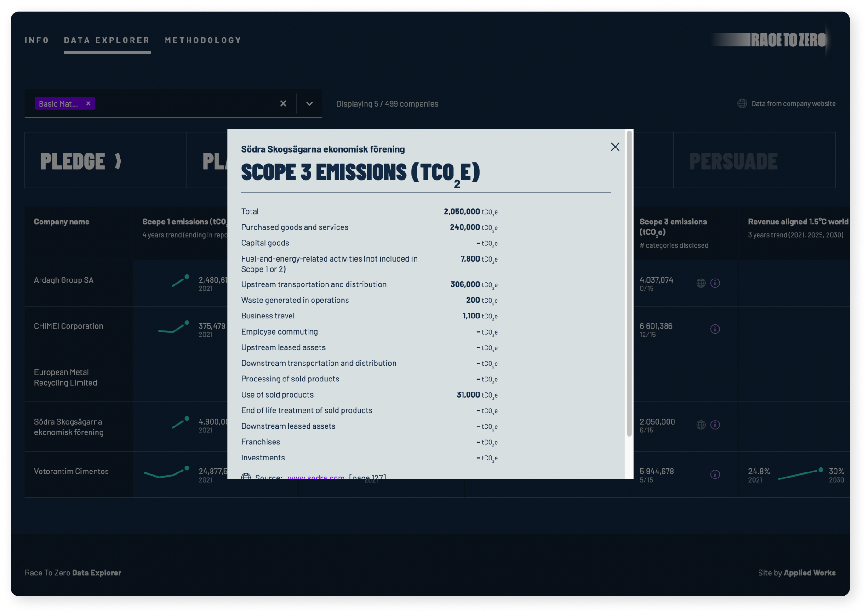Viewport: 868px width, 614px height.
Task: Click the globe icon next to 'Data from company website'
Action: click(742, 103)
